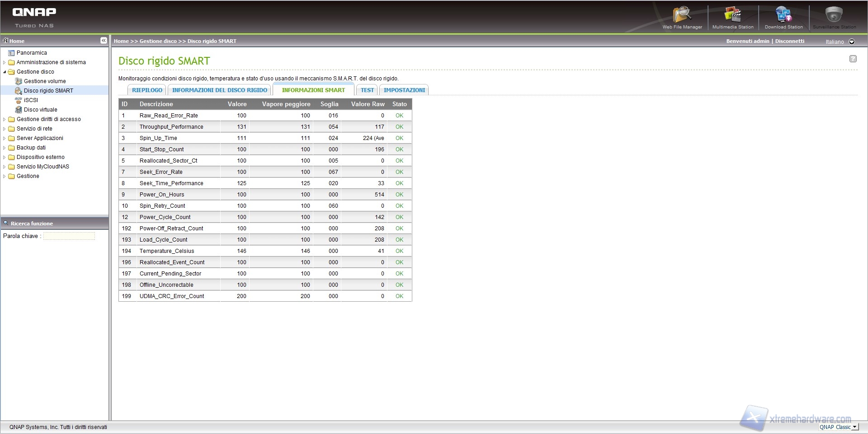The image size is (868, 434).
Task: Collapse the Gestione disco tree node
Action: [x=5, y=72]
